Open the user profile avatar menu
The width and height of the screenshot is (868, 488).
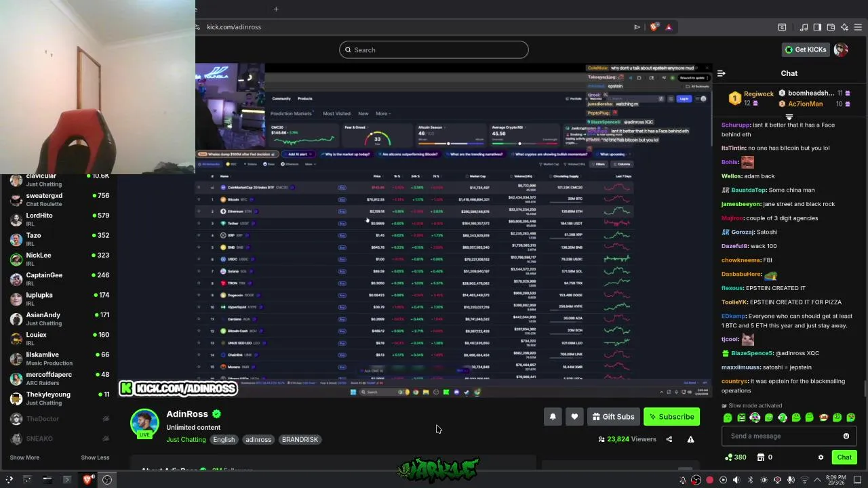click(841, 49)
